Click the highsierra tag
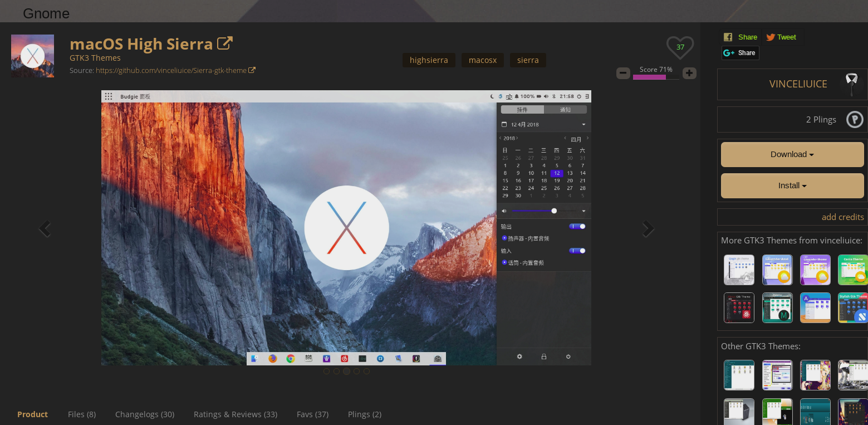This screenshot has width=868, height=425. [429, 60]
